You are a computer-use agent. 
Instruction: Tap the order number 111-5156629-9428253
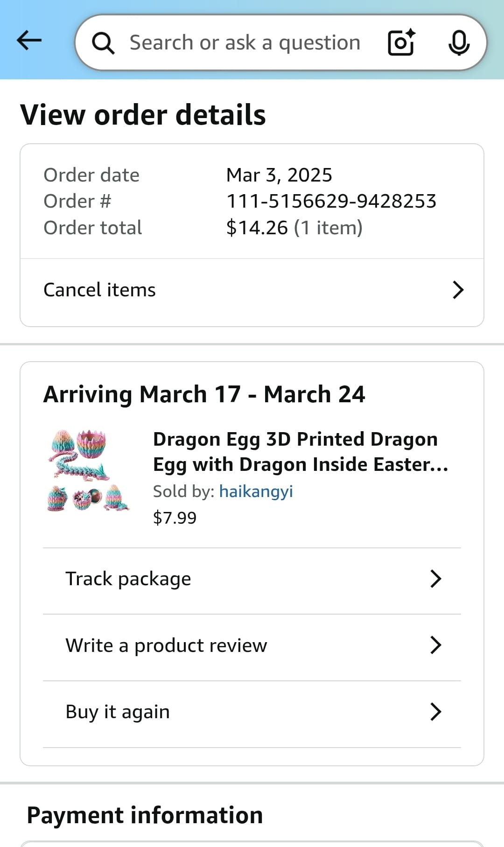coord(331,201)
